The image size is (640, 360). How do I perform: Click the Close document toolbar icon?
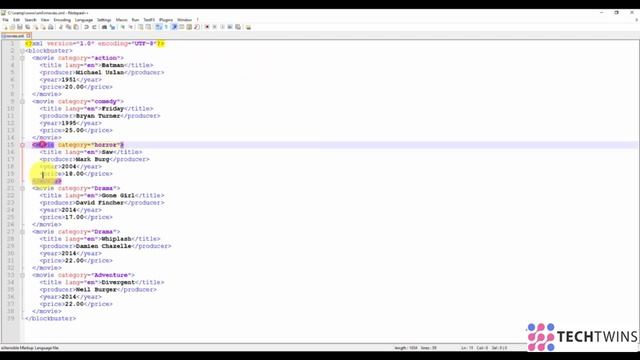coord(36,27)
